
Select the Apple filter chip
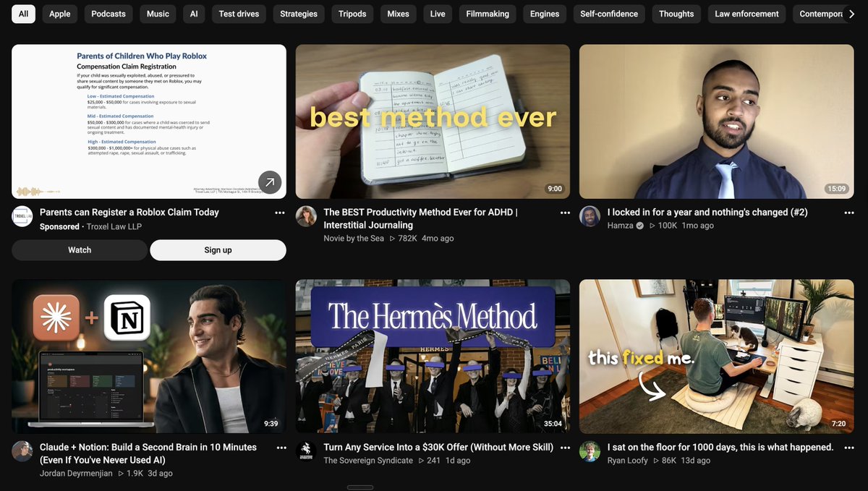tap(60, 14)
